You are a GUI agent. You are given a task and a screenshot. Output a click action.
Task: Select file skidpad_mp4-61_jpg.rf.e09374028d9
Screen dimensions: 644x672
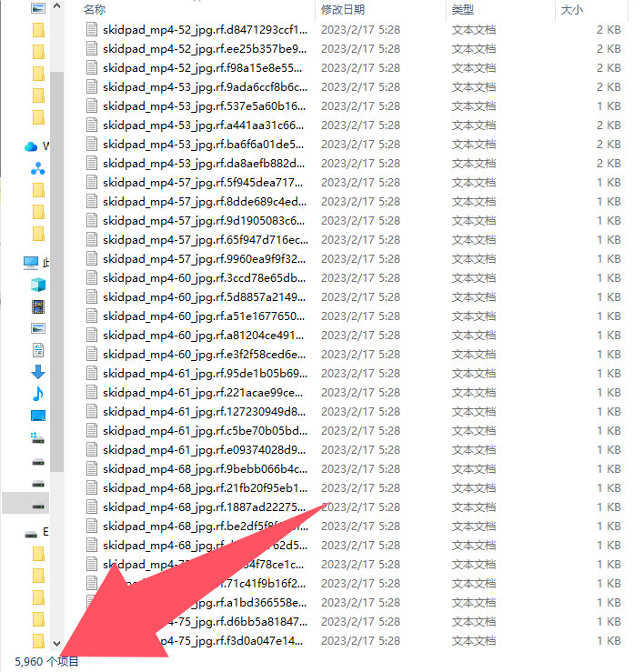(x=204, y=450)
